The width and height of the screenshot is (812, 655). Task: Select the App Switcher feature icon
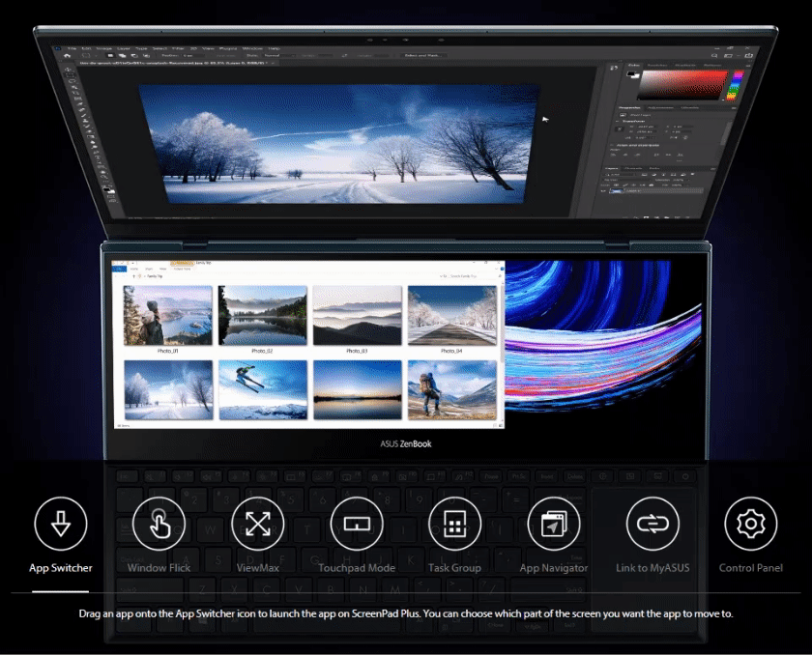tap(61, 523)
